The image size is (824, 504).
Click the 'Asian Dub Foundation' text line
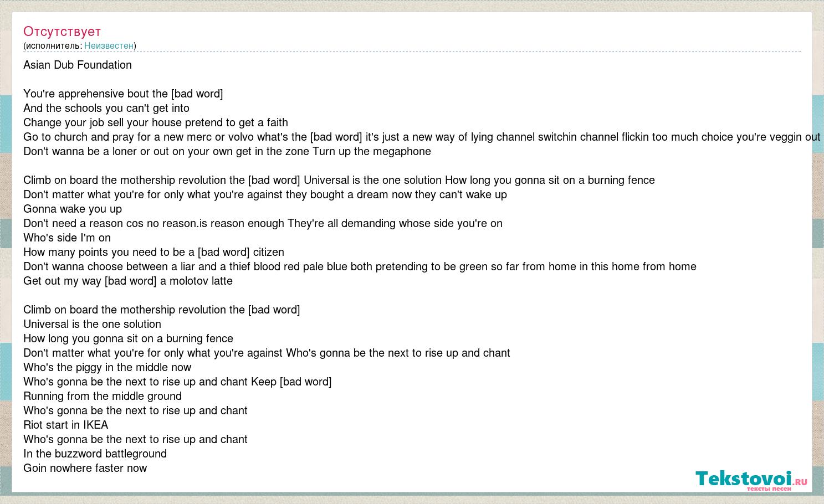tap(78, 65)
